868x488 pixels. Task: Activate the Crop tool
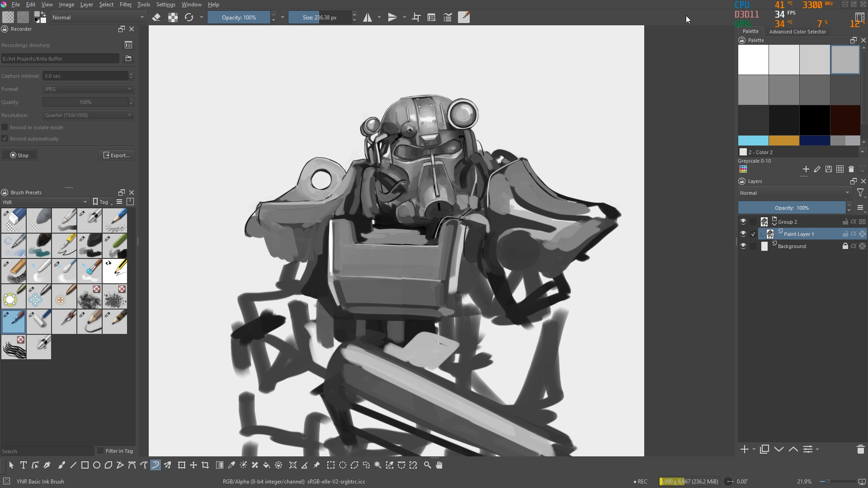[x=205, y=465]
